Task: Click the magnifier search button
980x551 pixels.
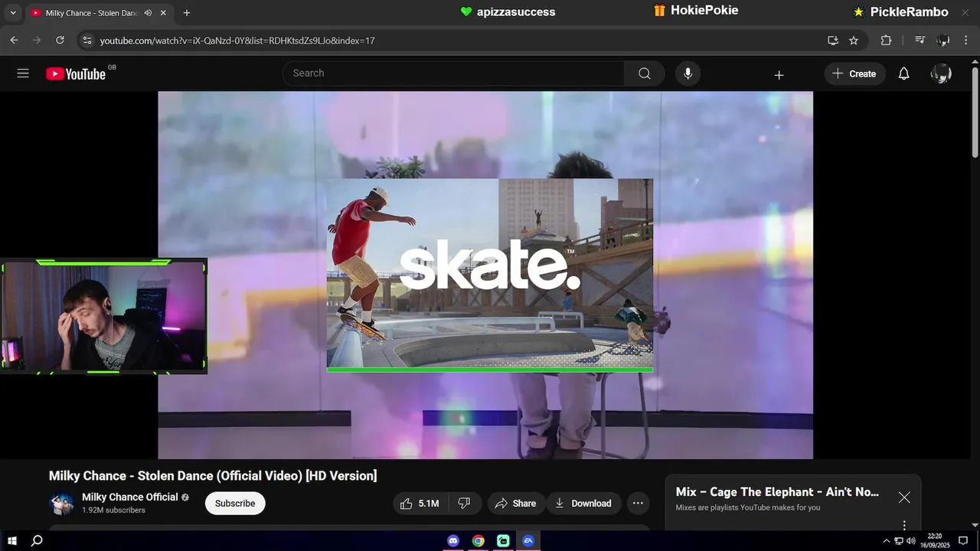Action: 645,73
